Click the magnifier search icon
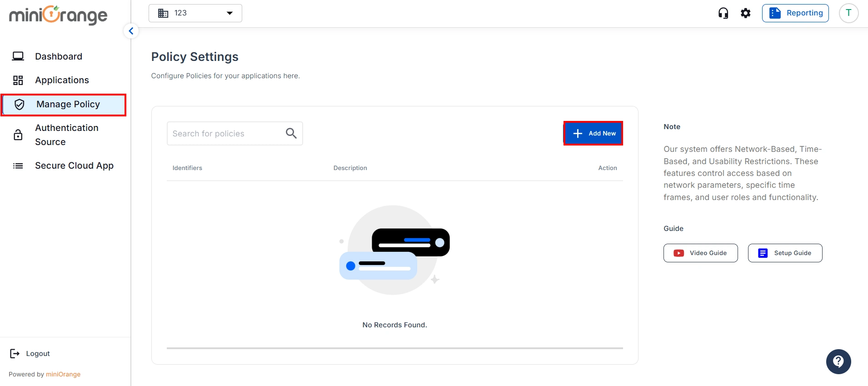Image resolution: width=868 pixels, height=386 pixels. pyautogui.click(x=291, y=133)
